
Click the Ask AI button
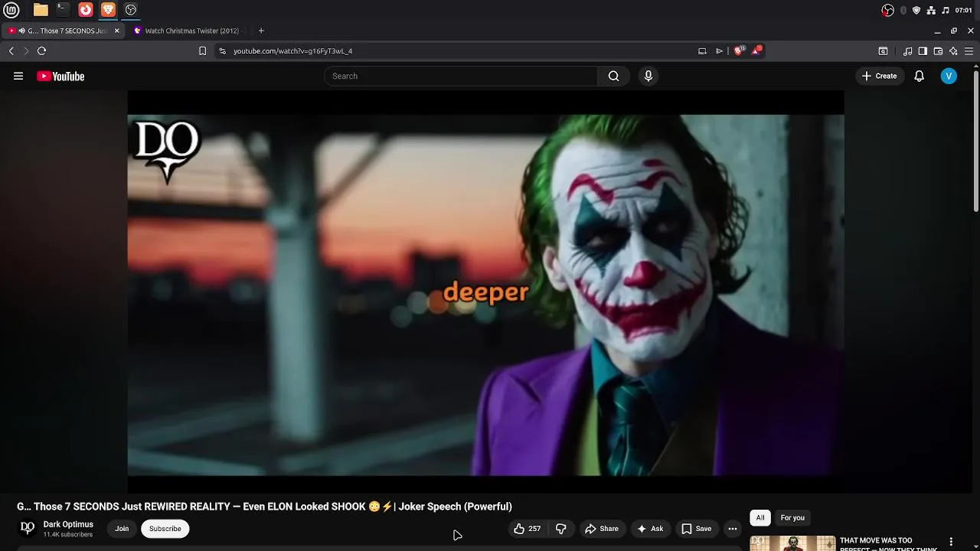(650, 529)
